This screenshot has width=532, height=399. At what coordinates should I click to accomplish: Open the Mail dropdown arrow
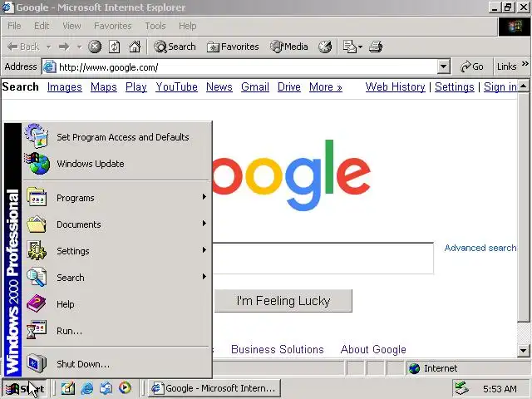point(360,47)
